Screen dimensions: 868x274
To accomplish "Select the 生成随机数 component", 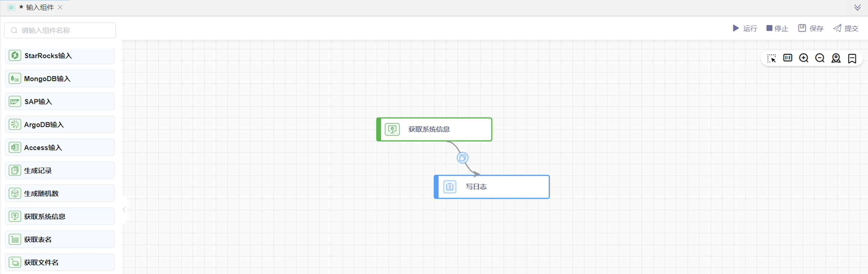I will pos(60,193).
